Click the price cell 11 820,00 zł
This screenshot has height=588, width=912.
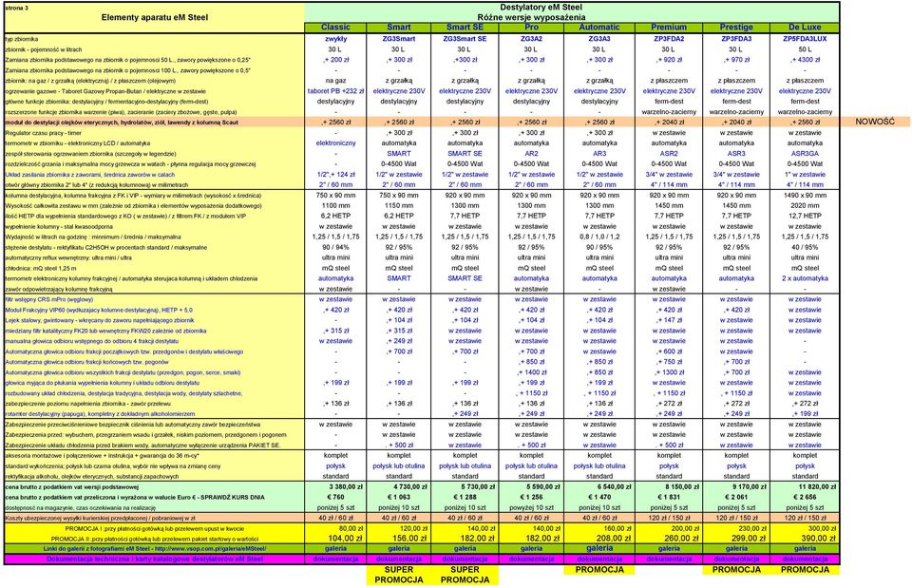click(817, 486)
